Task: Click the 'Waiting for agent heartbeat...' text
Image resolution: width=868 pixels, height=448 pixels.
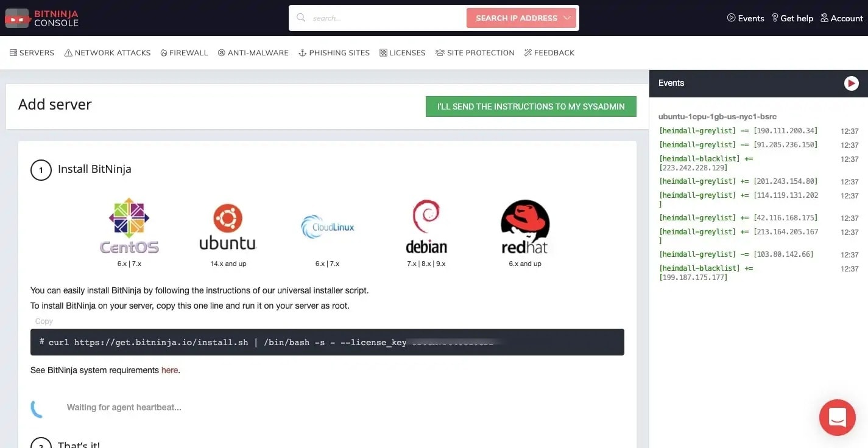Action: coord(124,407)
